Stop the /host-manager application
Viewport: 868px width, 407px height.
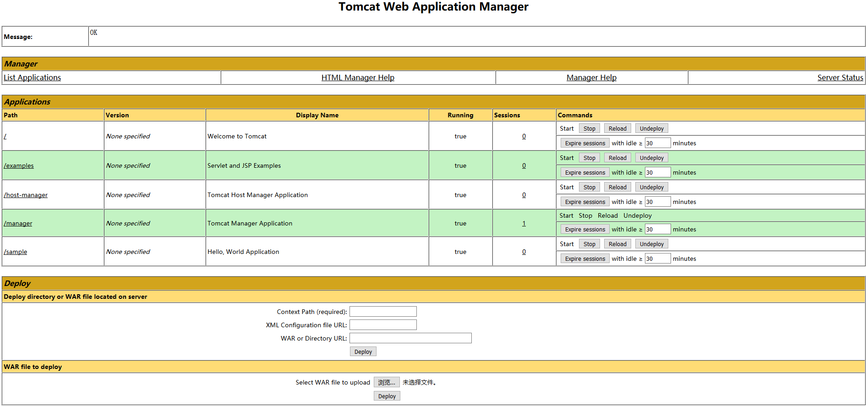(x=590, y=187)
